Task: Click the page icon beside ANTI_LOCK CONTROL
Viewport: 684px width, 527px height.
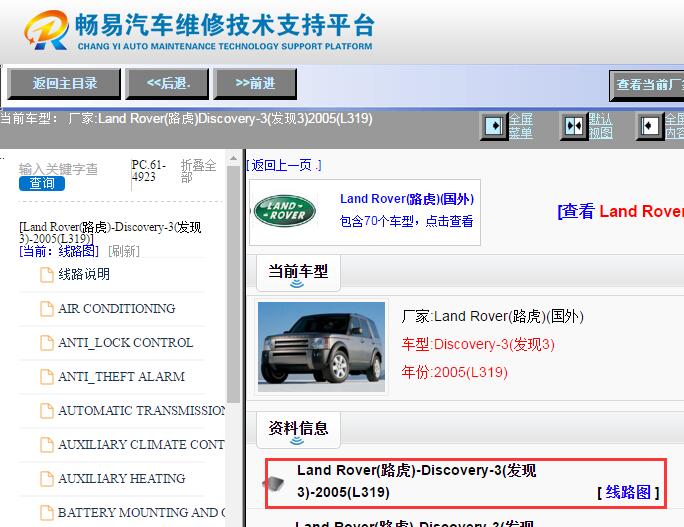Action: click(47, 343)
